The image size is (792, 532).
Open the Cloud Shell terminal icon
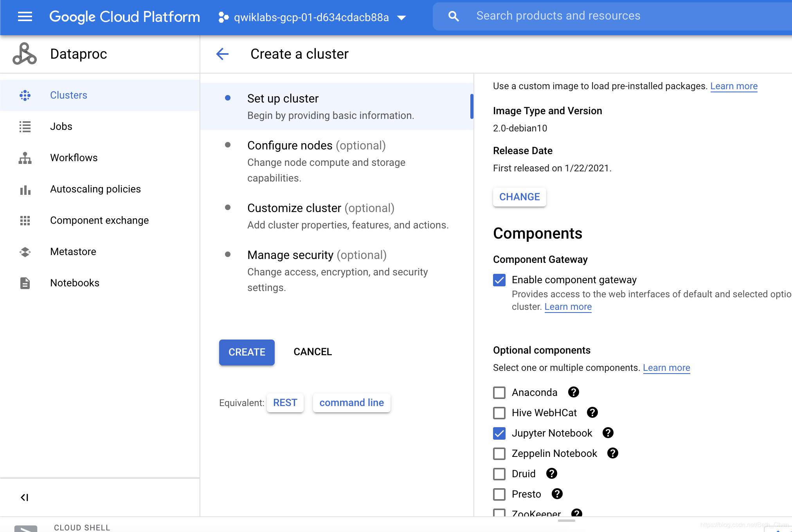click(x=26, y=528)
